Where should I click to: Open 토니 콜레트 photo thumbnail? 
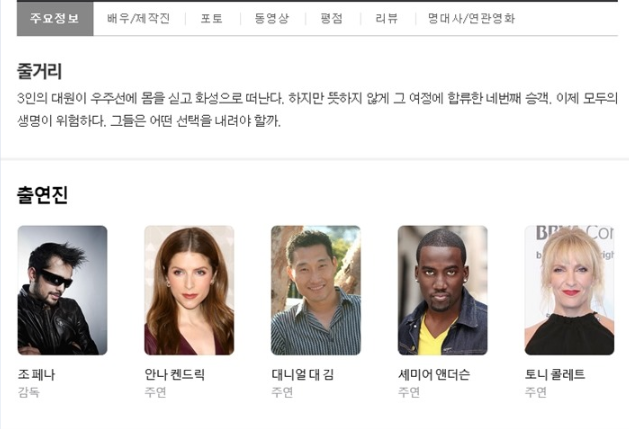coord(569,290)
